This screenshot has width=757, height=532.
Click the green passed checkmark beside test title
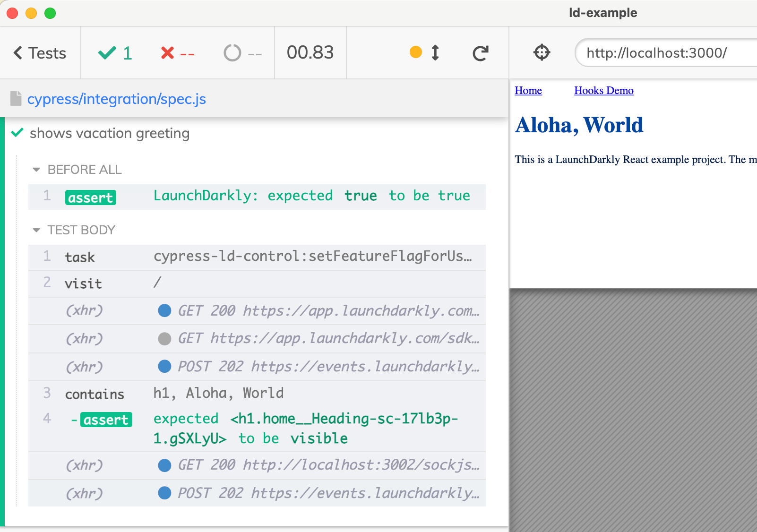17,132
